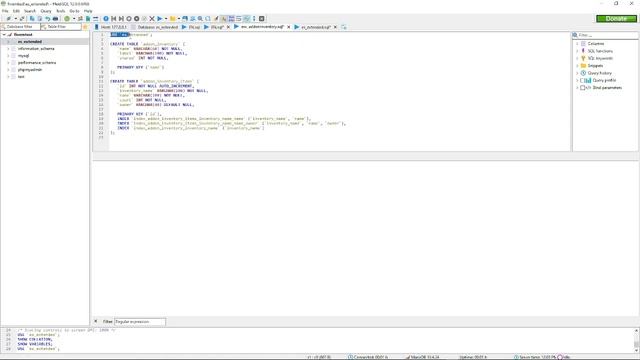This screenshot has width=640, height=360.
Task: Open the Edit menu
Action: pos(16,11)
